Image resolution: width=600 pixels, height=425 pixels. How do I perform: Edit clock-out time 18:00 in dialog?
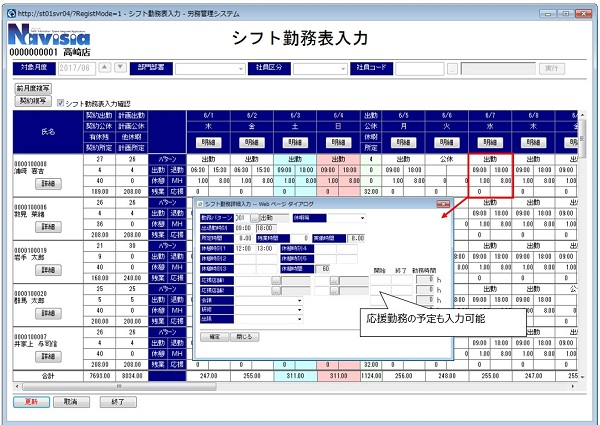[266, 228]
